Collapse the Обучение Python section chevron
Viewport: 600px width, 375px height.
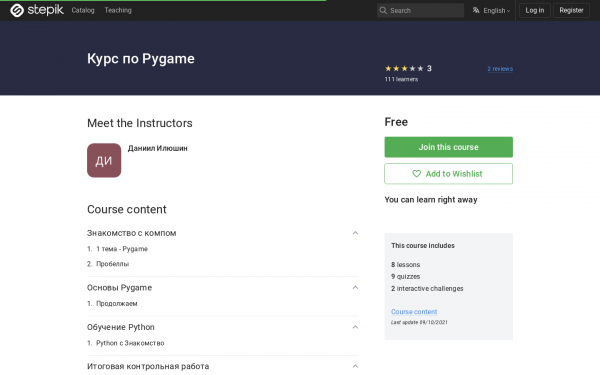coord(355,327)
